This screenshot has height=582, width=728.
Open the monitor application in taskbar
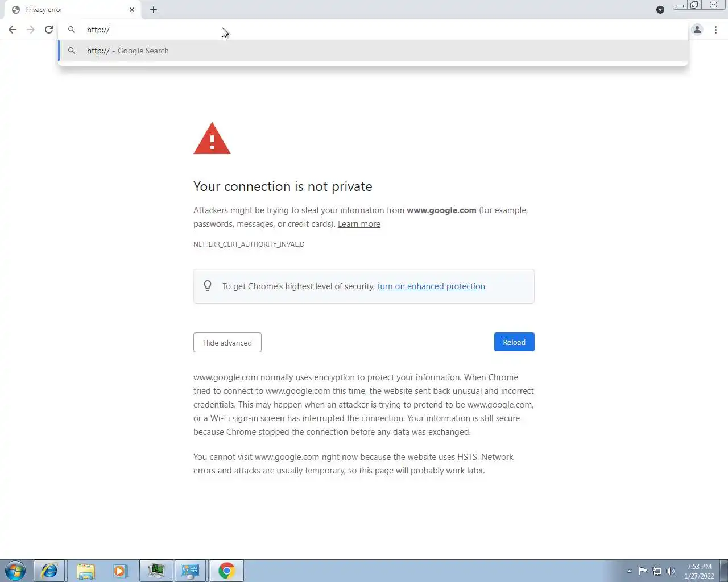[x=156, y=571]
